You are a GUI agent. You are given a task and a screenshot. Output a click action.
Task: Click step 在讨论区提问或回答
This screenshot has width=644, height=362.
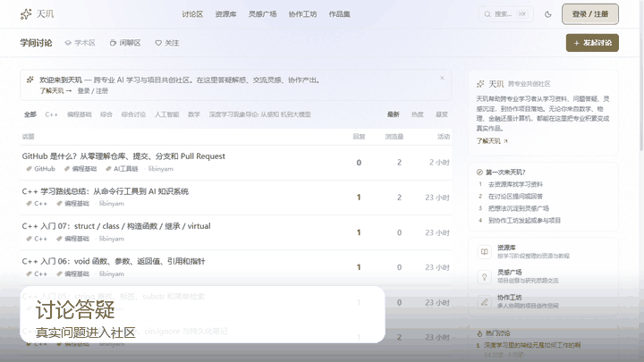pyautogui.click(x=515, y=196)
